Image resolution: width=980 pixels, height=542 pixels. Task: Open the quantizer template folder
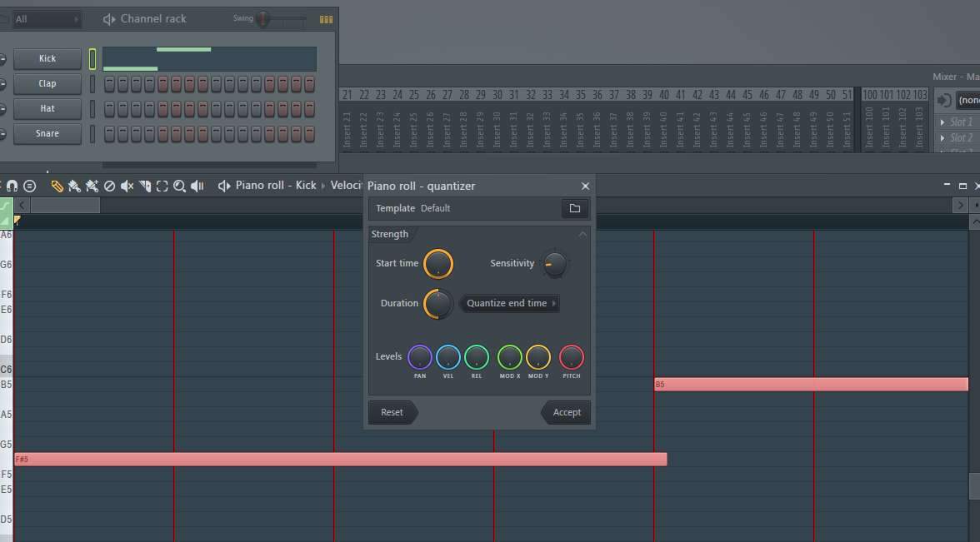click(574, 208)
